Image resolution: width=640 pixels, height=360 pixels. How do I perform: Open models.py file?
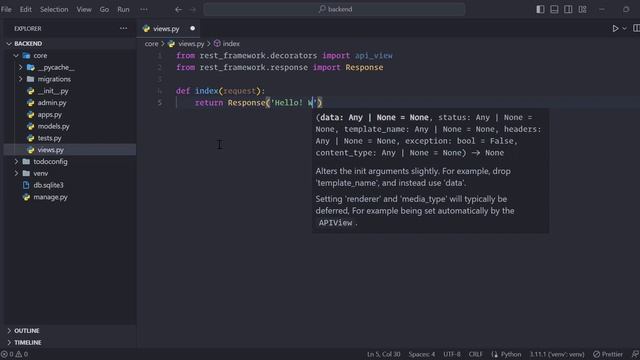(53, 126)
